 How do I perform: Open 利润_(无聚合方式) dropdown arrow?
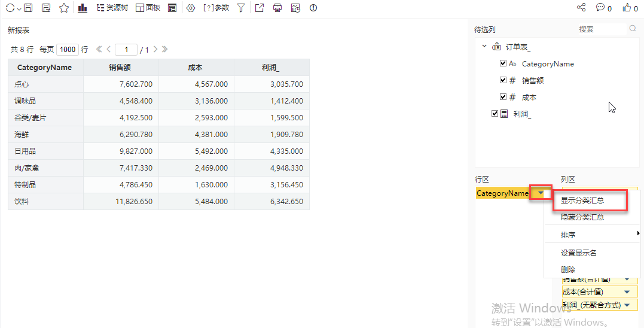point(627,305)
